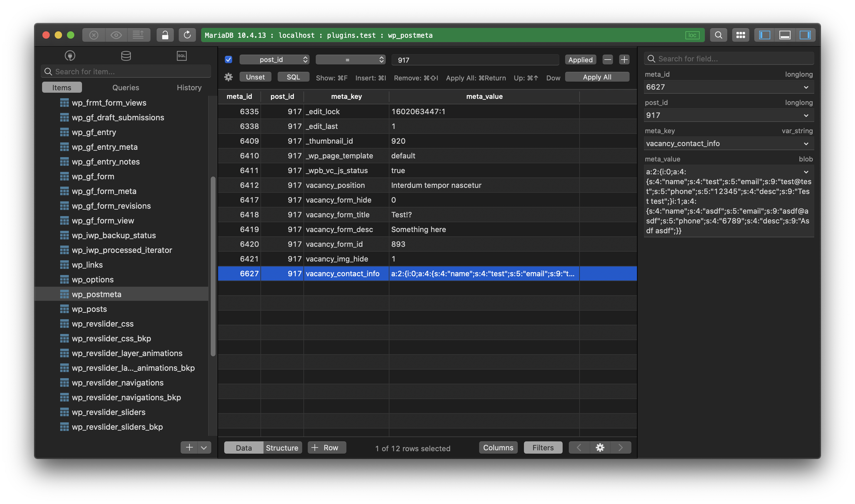Click the Columns button
855x504 pixels.
click(x=498, y=448)
